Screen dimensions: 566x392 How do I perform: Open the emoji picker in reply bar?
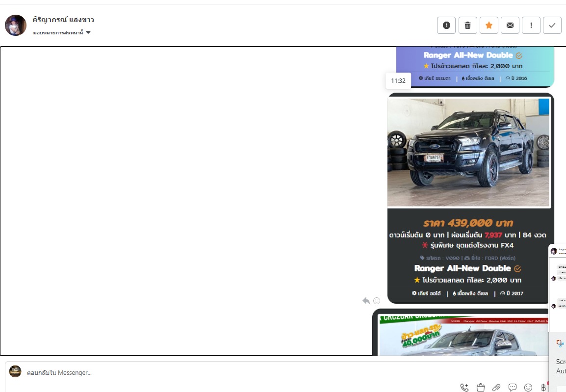(528, 387)
